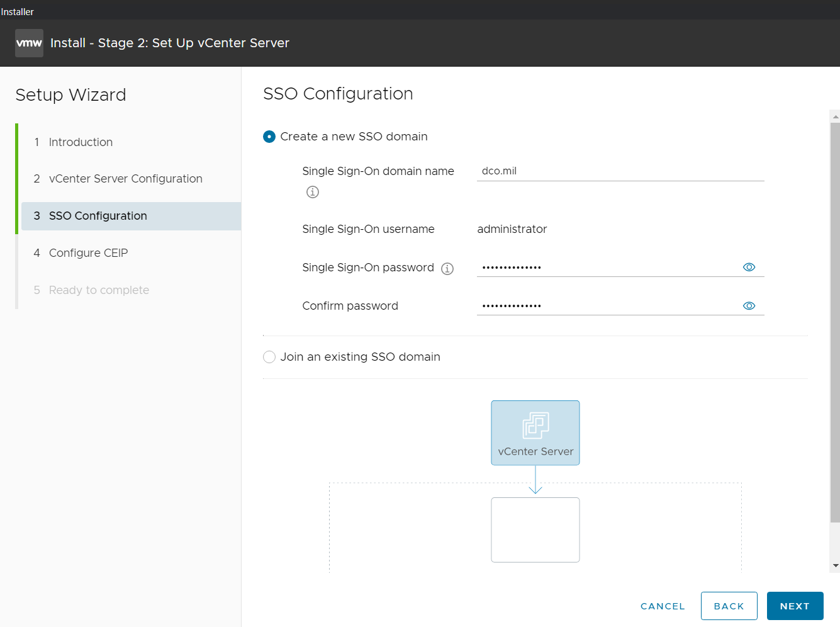The height and width of the screenshot is (627, 840).
Task: Click the empty box below vCenter Server diagram
Action: [x=535, y=530]
